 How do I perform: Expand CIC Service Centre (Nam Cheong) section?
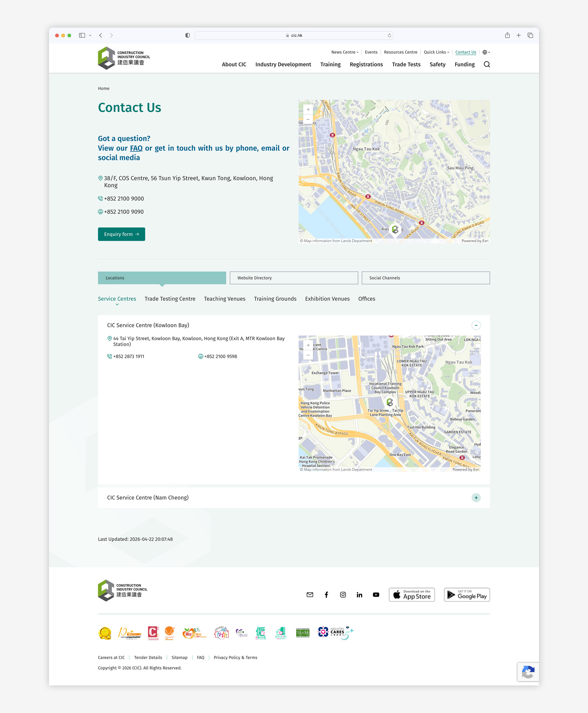[476, 498]
